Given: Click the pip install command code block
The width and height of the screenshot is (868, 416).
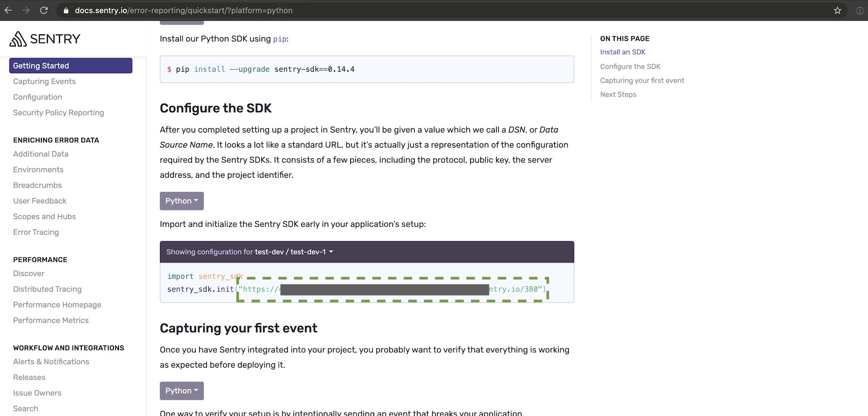Looking at the screenshot, I should (367, 69).
